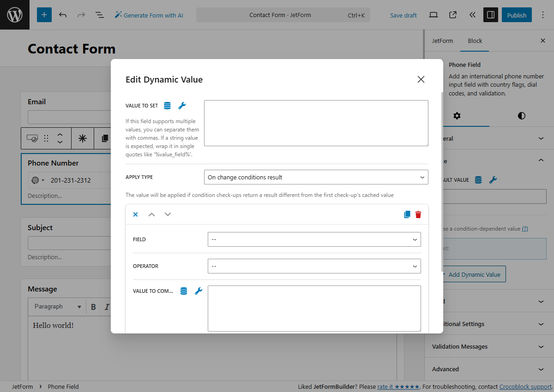The width and height of the screenshot is (554, 392).
Task: Select the half-circle styles tab in sidebar
Action: 522,116
